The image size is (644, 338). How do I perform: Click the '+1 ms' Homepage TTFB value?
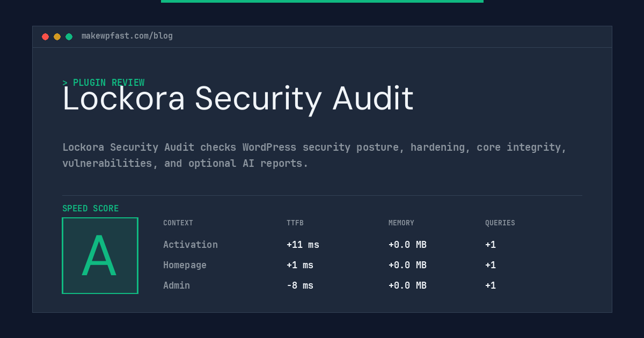coord(300,265)
